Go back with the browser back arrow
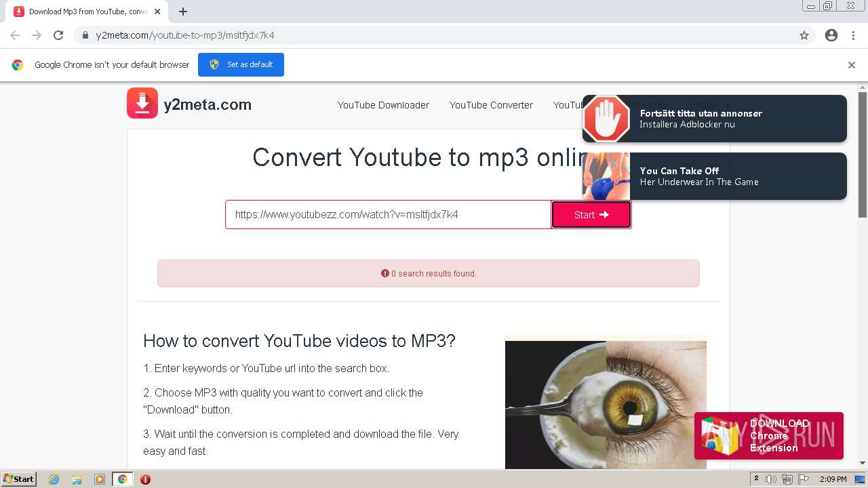Image resolution: width=868 pixels, height=488 pixels. tap(15, 35)
